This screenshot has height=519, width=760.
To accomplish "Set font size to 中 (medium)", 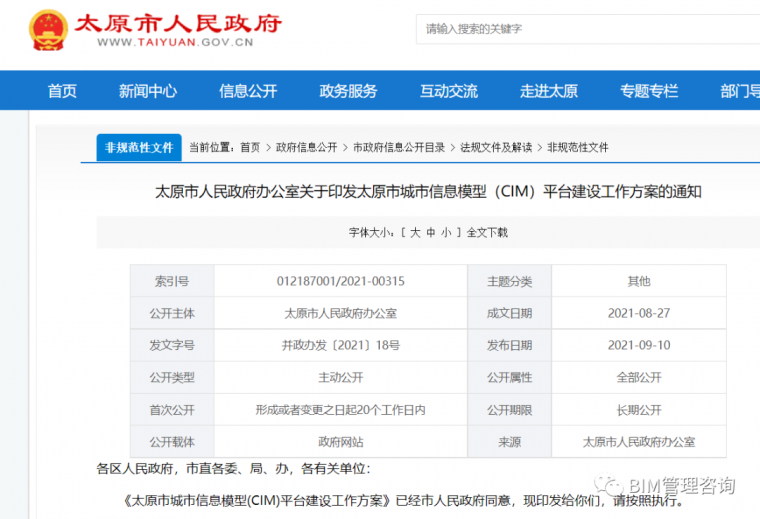I will point(431,233).
